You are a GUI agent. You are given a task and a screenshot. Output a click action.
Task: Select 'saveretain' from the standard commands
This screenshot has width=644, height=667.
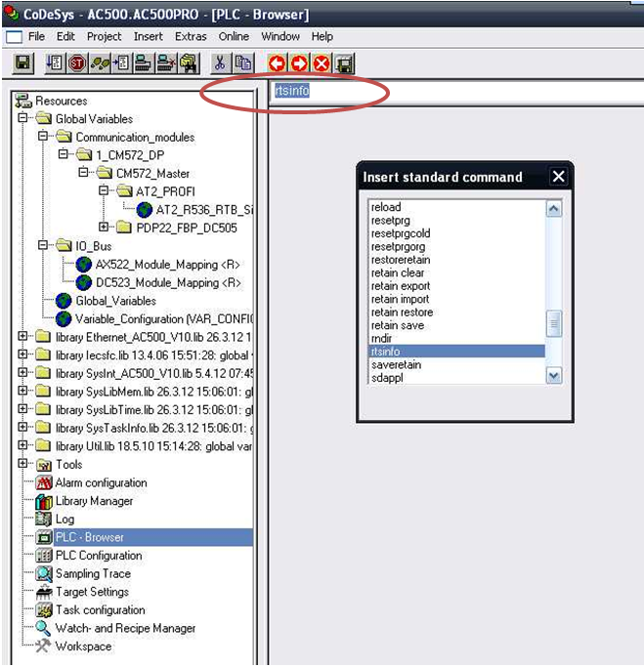point(396,364)
